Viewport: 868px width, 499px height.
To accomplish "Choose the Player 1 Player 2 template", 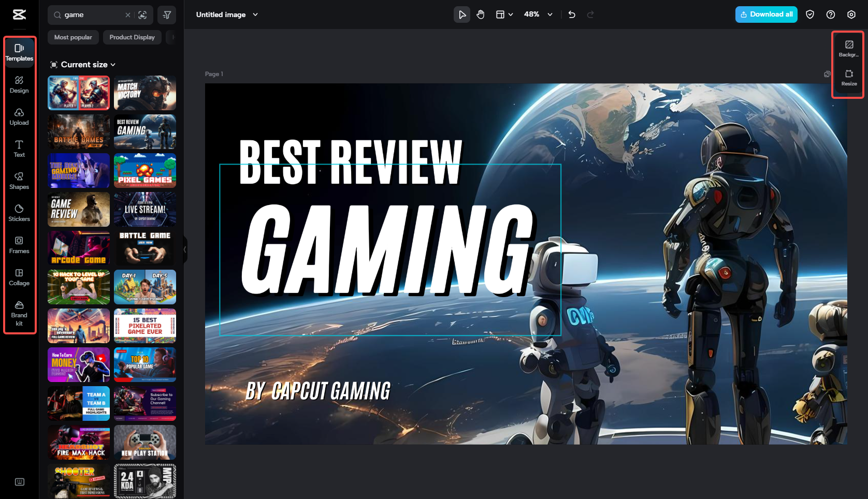I will [79, 93].
